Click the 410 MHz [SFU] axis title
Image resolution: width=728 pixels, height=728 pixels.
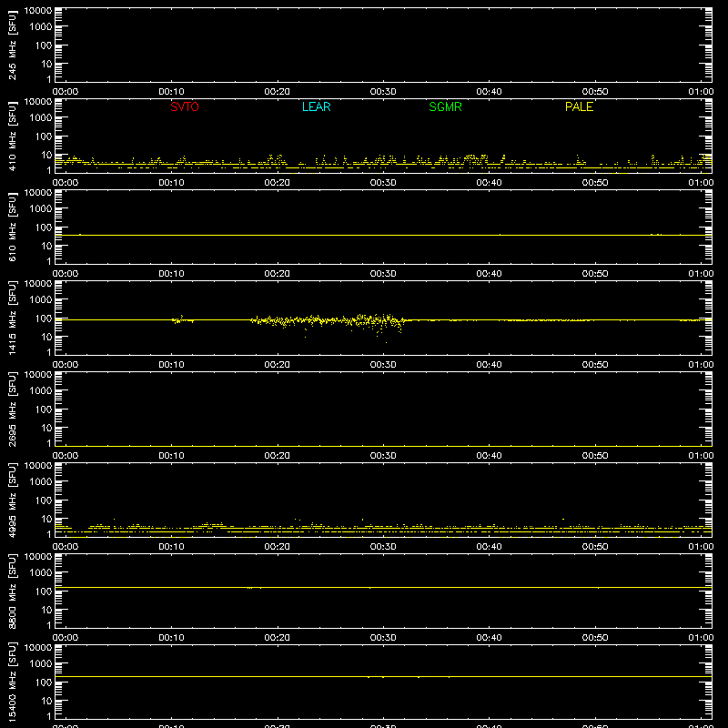[12, 136]
